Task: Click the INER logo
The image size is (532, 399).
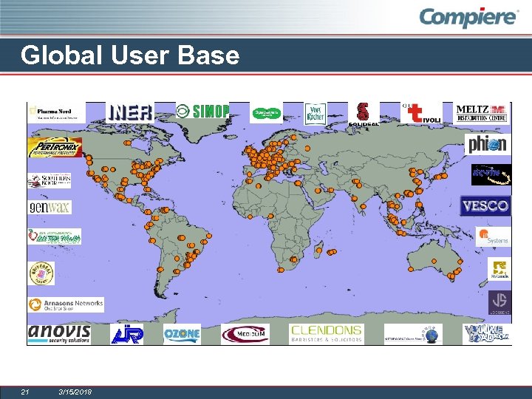Action: point(130,112)
